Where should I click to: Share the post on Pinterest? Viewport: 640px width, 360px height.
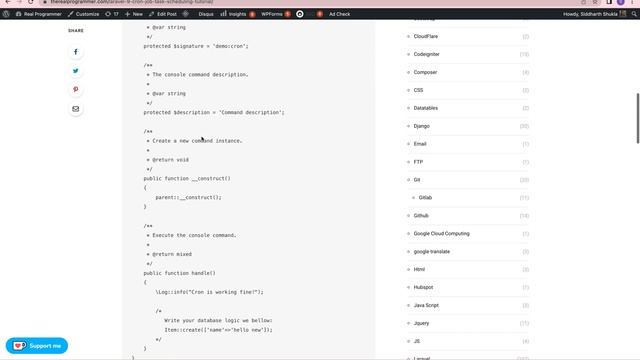(76, 89)
